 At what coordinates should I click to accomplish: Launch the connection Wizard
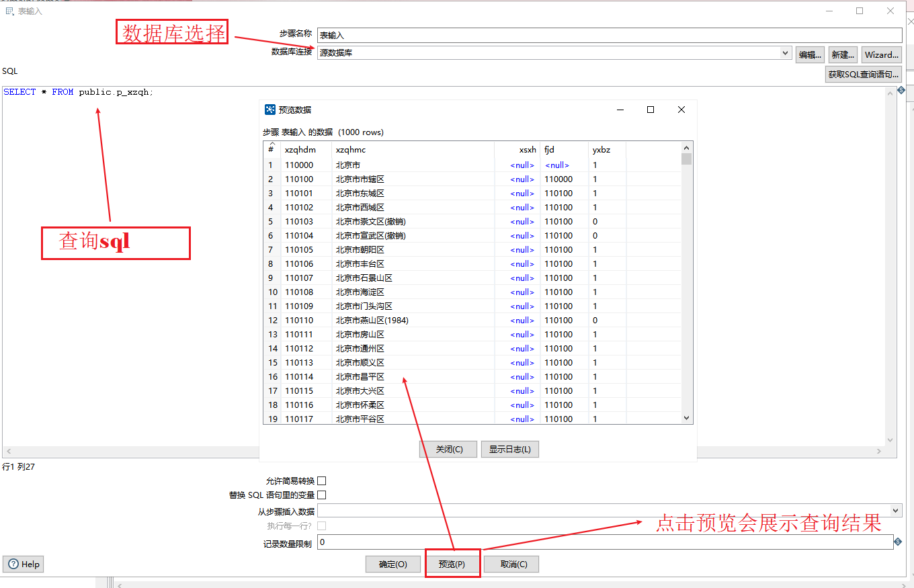pyautogui.click(x=881, y=54)
